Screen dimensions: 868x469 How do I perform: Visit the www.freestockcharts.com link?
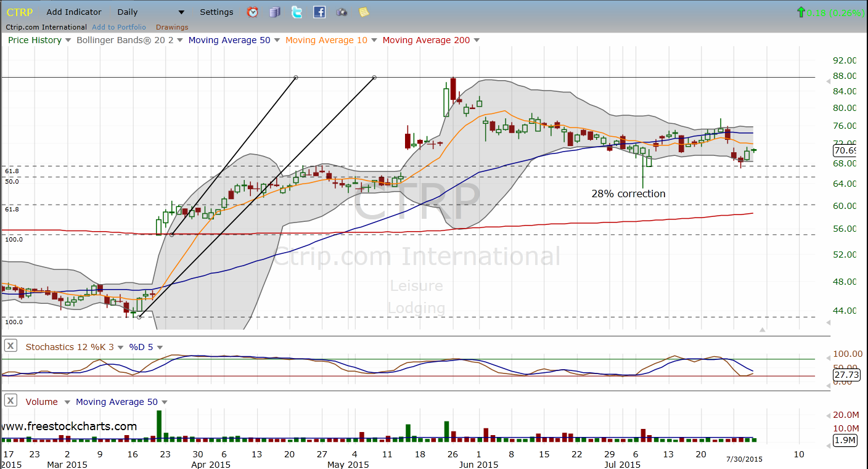[x=69, y=426]
